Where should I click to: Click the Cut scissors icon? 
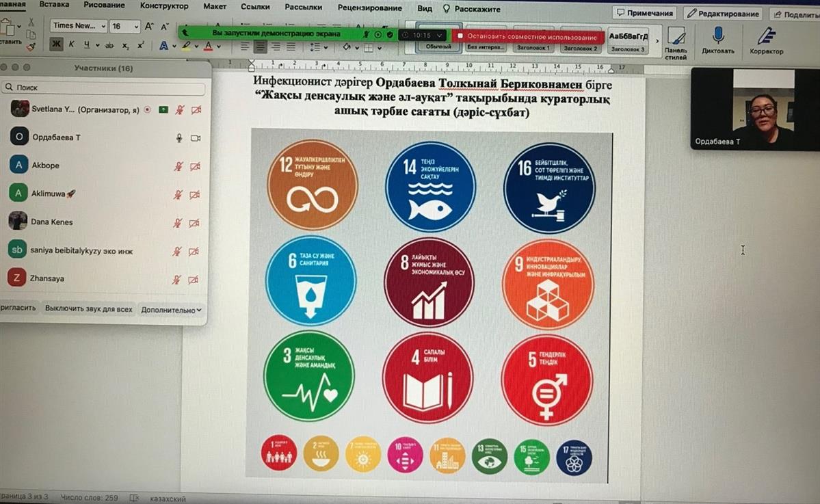coord(31,23)
